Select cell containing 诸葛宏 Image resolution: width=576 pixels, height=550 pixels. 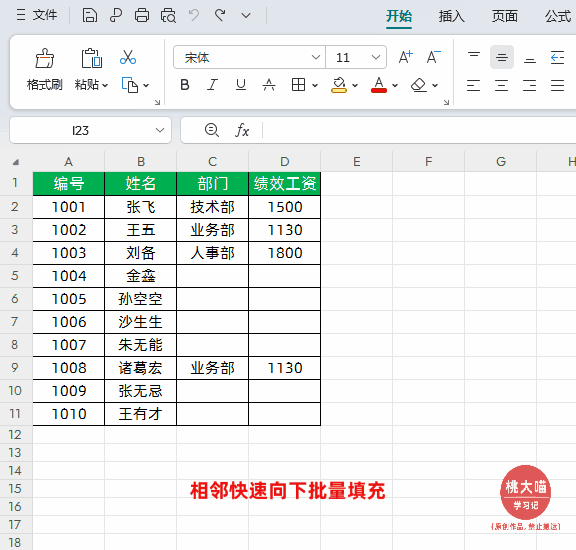point(141,368)
